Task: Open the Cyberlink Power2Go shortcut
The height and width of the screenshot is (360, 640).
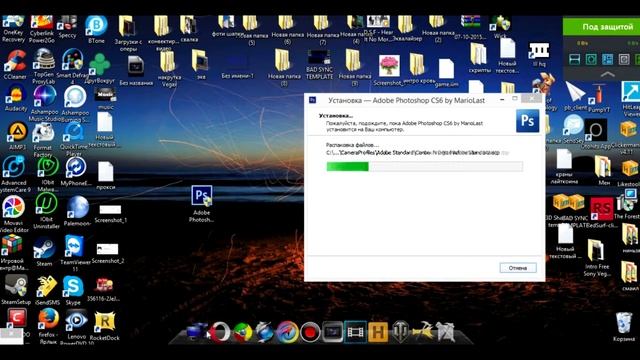Action: pos(42,29)
